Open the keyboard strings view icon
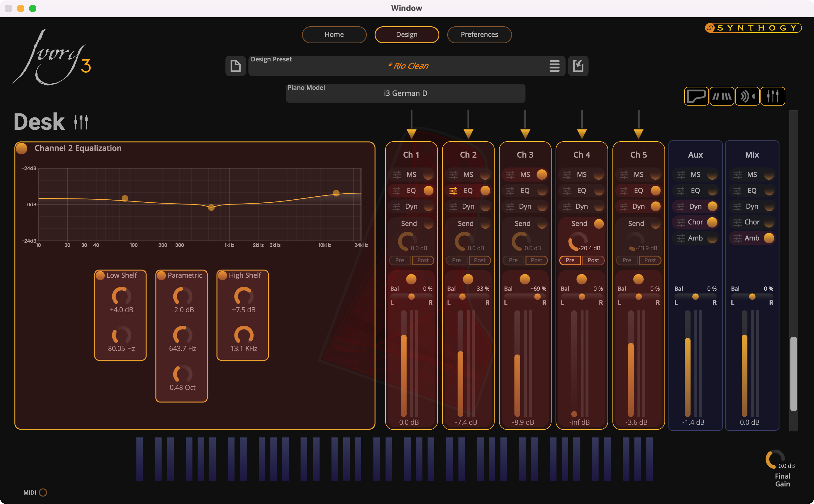 [x=722, y=96]
